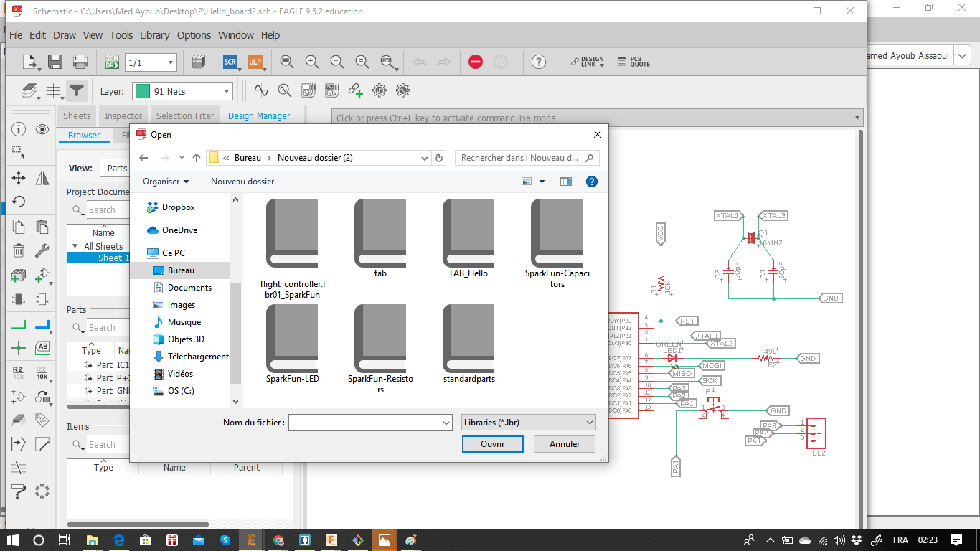Click the Ouvrir button
The height and width of the screenshot is (551, 980).
click(x=492, y=444)
